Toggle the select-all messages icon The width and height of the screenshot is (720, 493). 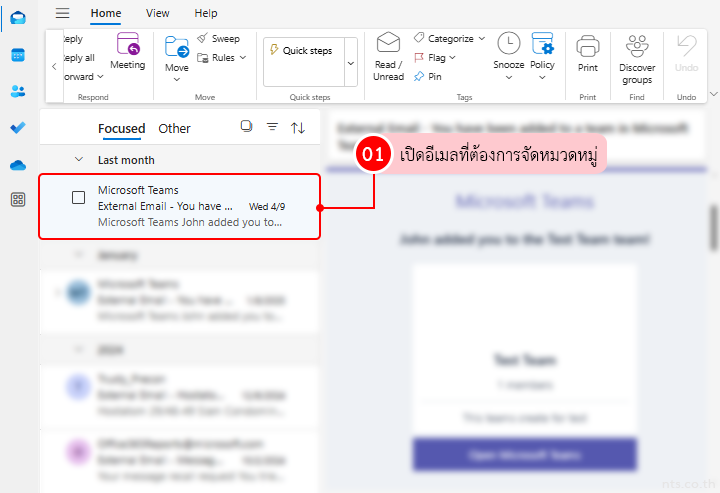click(x=246, y=127)
